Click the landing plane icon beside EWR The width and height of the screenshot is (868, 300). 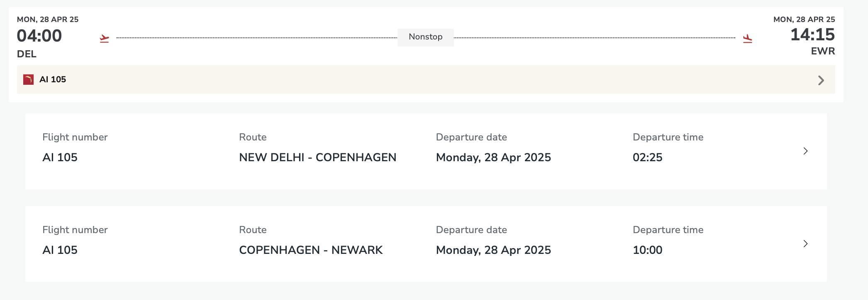tap(747, 39)
